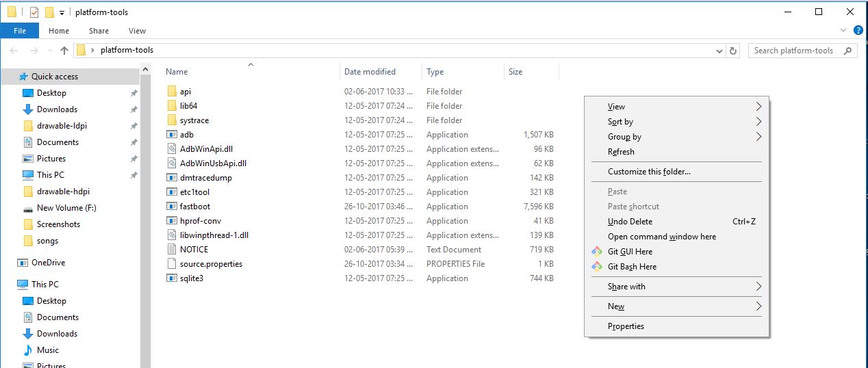This screenshot has height=368, width=868.
Task: Click the AdbWinUsbApi.dll file icon
Action: [x=172, y=163]
